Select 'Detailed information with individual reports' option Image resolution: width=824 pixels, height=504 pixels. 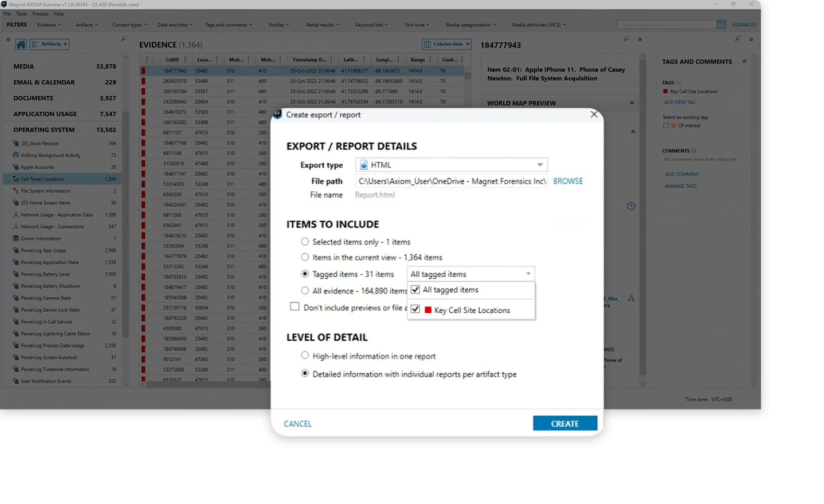tap(305, 373)
